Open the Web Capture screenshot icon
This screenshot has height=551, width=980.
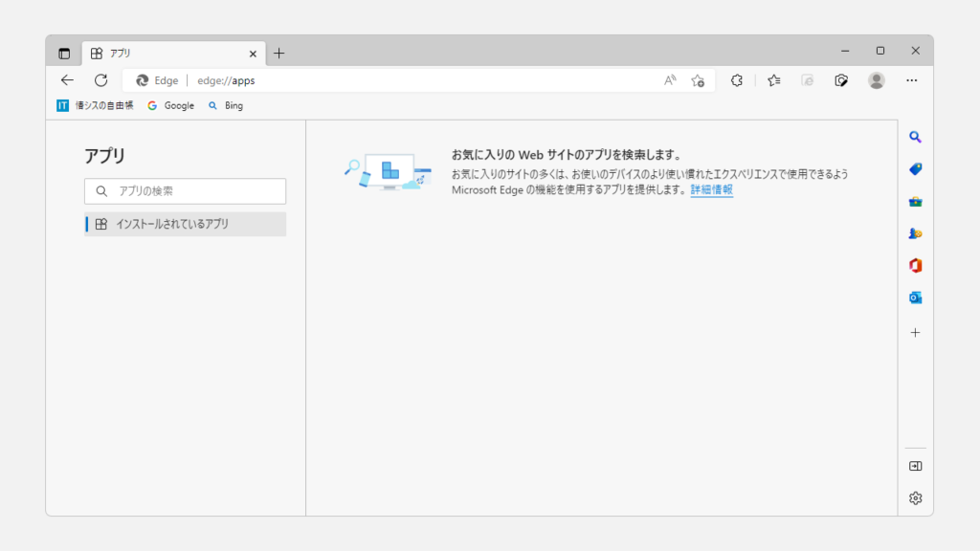(x=841, y=80)
